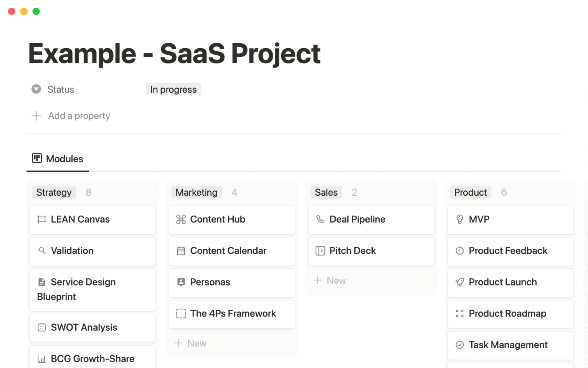Click the LEAN Canvas frame icon

tap(42, 219)
